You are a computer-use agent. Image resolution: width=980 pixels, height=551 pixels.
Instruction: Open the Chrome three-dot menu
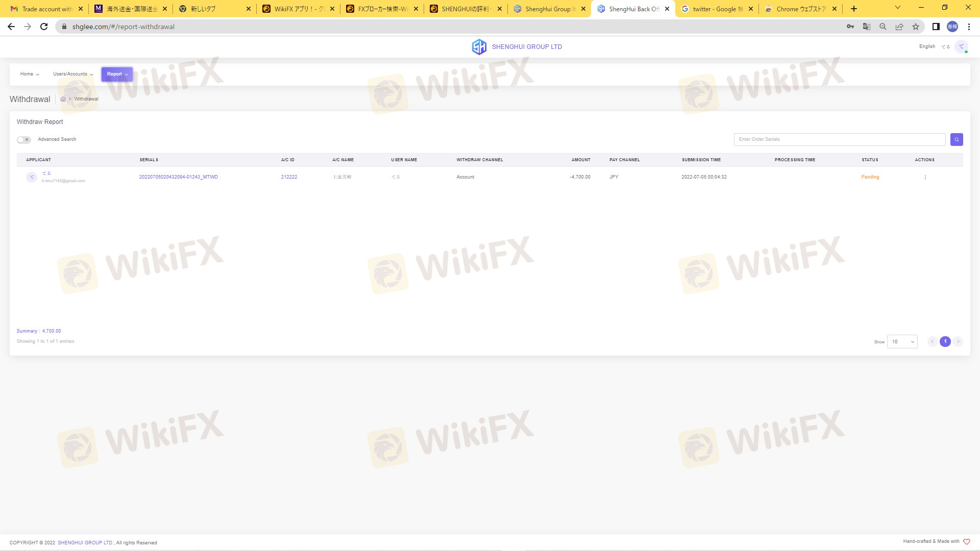click(969, 27)
